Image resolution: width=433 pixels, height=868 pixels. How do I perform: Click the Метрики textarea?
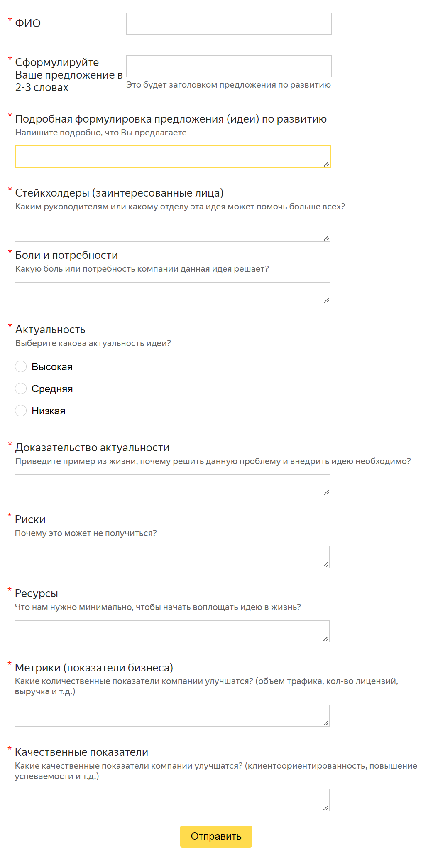point(172,716)
